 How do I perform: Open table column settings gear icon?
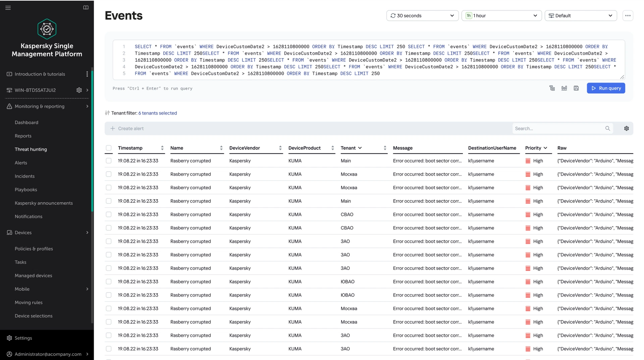point(626,129)
